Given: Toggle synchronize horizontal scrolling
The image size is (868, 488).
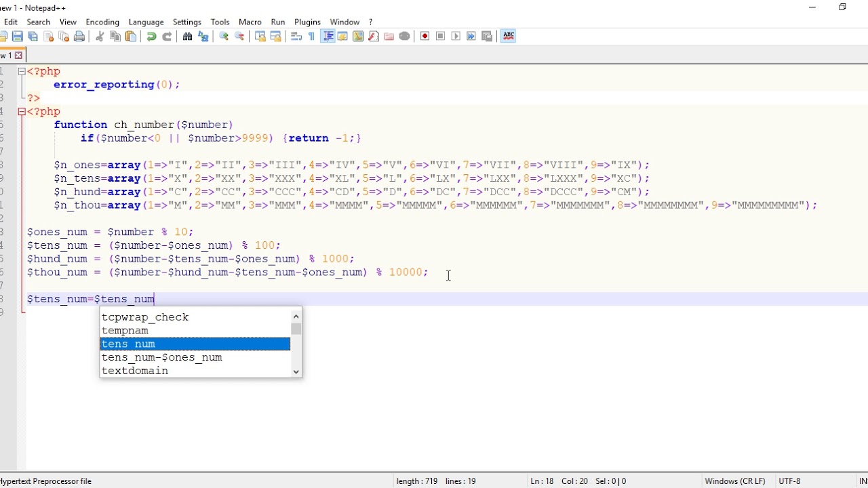Looking at the screenshot, I should (x=275, y=36).
